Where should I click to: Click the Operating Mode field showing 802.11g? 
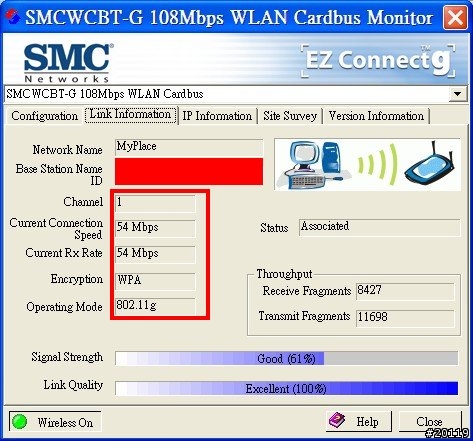[155, 306]
